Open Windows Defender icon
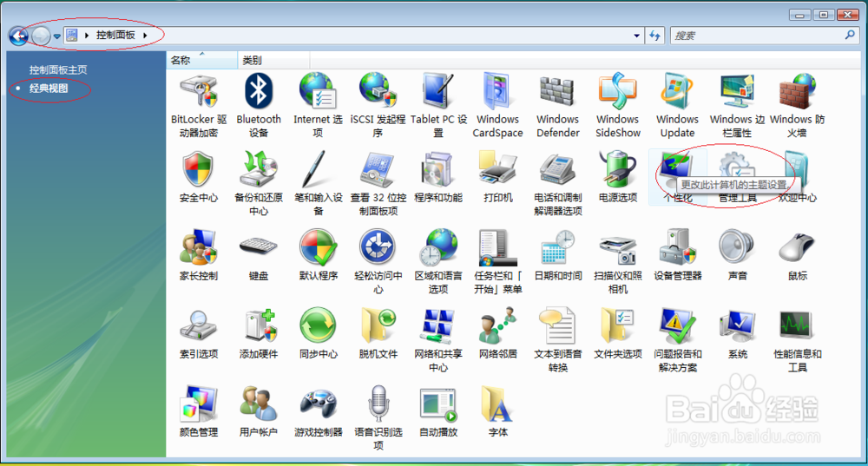This screenshot has height=466, width=868. tap(557, 91)
